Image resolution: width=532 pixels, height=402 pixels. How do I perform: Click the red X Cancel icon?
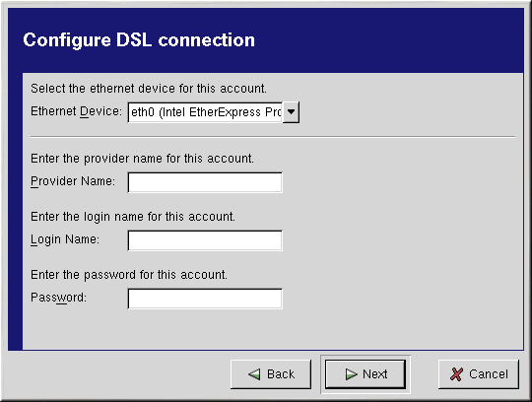[x=456, y=374]
